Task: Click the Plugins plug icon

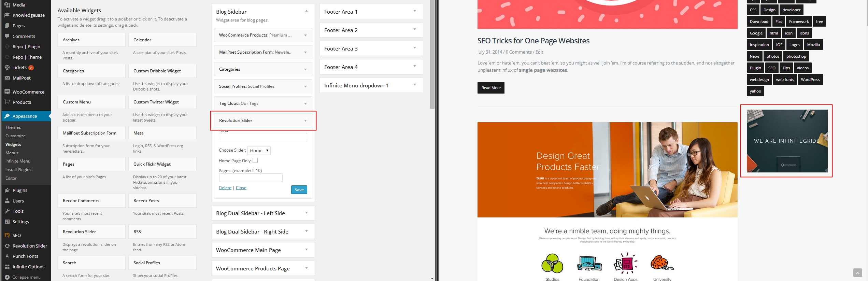Action: point(7,190)
